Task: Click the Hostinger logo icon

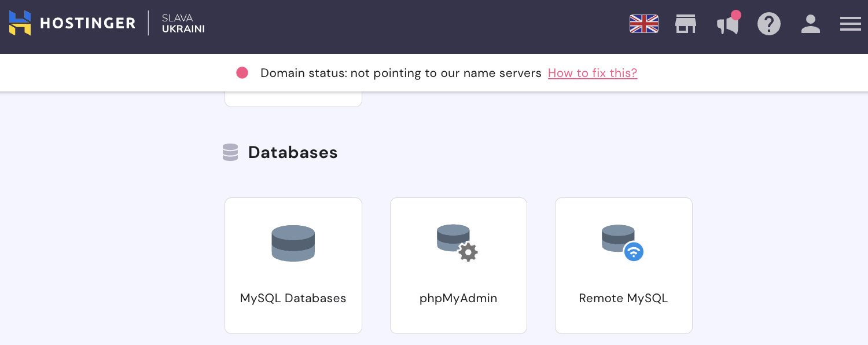Action: pyautogui.click(x=20, y=23)
